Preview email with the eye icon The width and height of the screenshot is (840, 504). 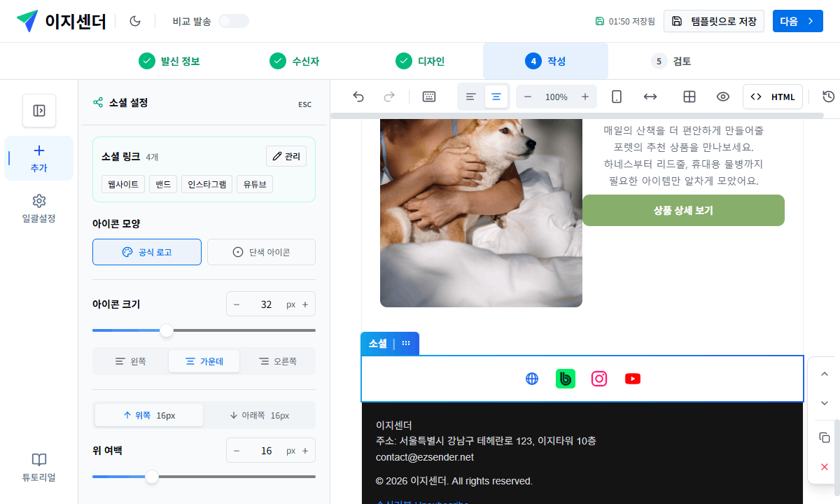coord(723,97)
